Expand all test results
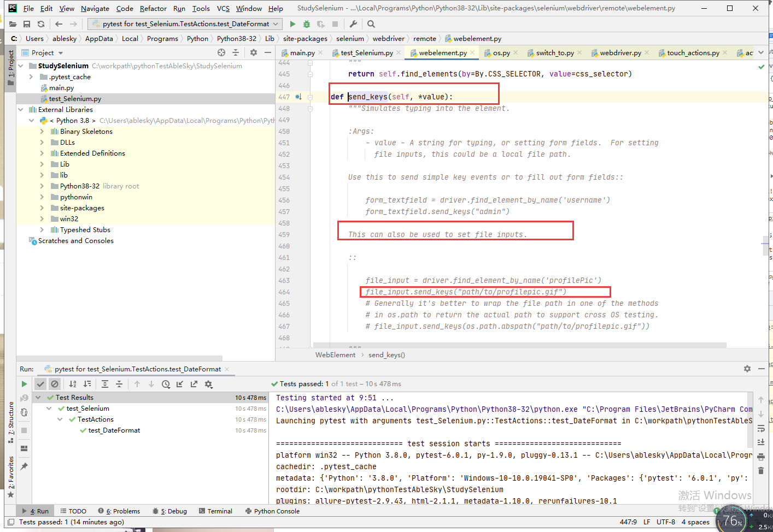The width and height of the screenshot is (773, 532). tap(105, 384)
